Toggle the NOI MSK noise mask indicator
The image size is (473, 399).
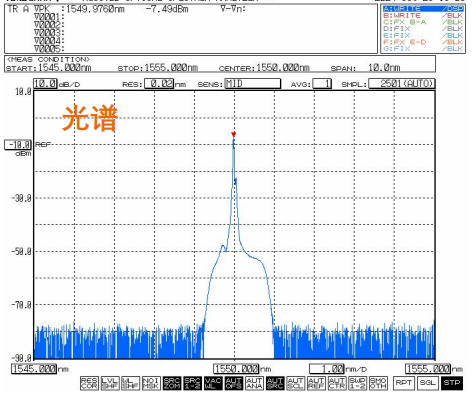(x=151, y=383)
